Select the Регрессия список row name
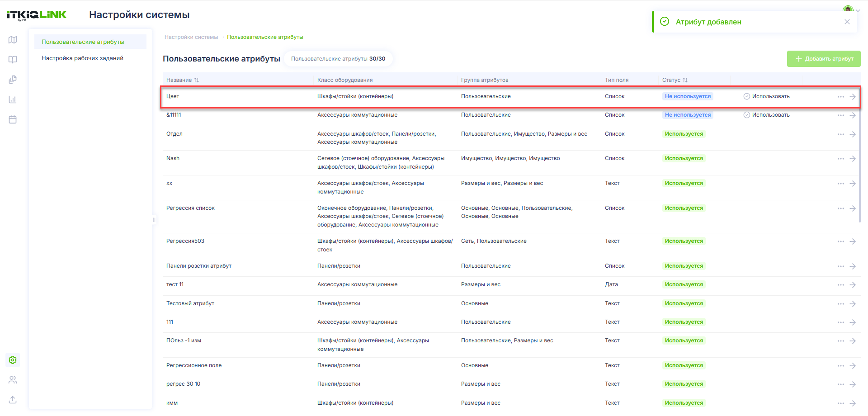This screenshot has width=868, height=416. tap(190, 208)
